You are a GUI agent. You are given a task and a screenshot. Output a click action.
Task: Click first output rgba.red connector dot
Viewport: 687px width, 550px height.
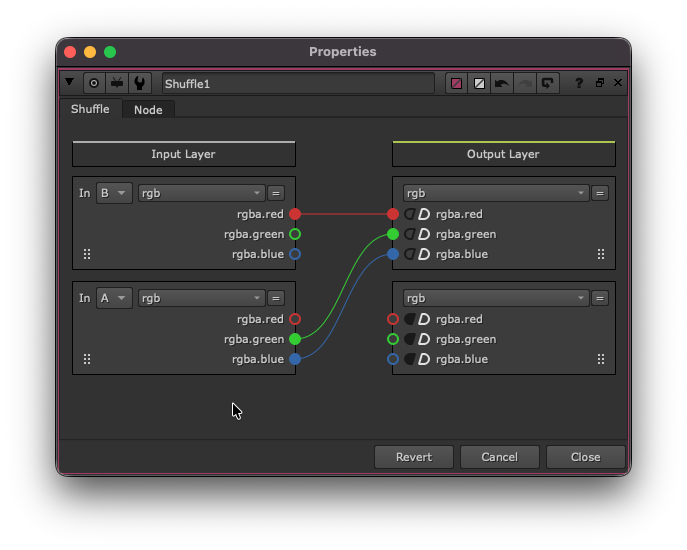pyautogui.click(x=393, y=214)
